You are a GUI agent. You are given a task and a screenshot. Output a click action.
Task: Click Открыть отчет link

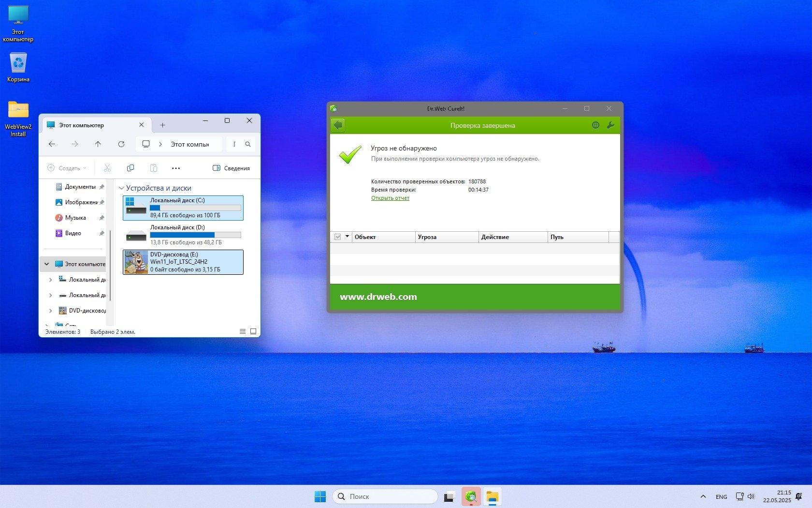tap(390, 198)
